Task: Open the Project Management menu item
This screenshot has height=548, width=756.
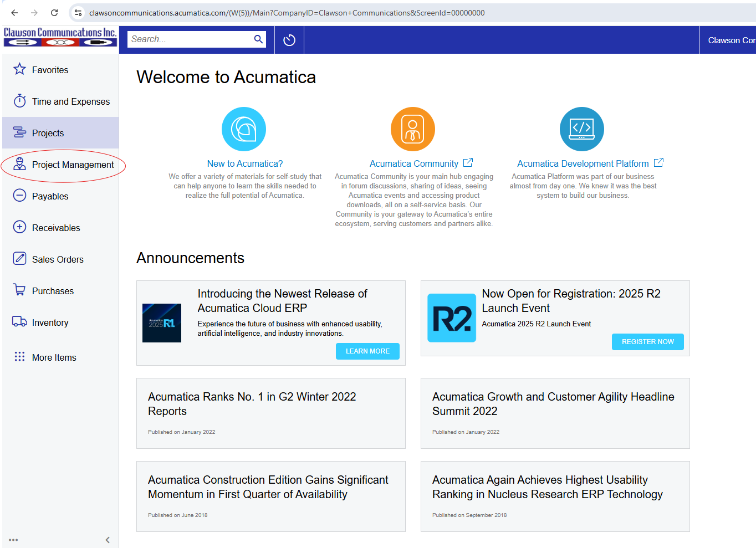Action: coord(73,165)
